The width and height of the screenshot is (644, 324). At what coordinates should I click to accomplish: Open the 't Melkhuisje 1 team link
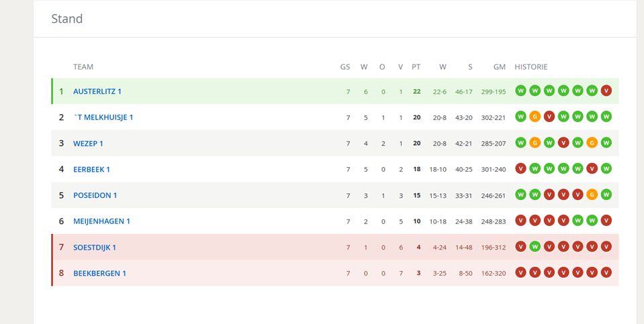103,117
